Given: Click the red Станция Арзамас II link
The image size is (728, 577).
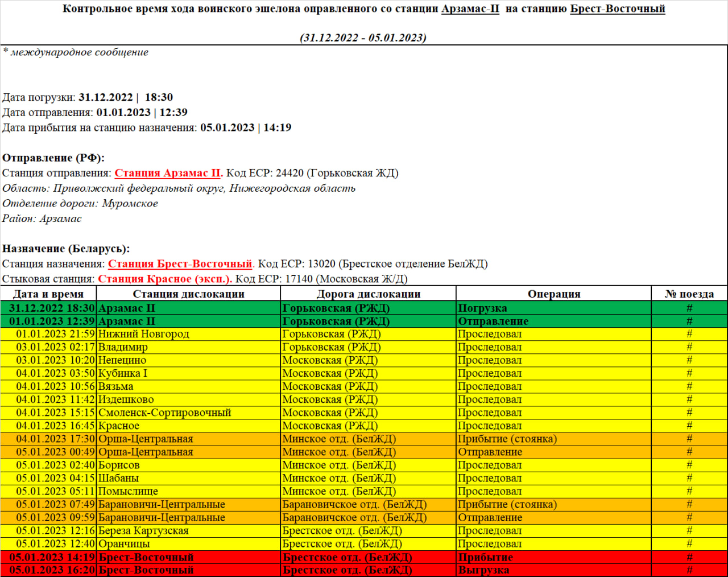Looking at the screenshot, I should pyautogui.click(x=167, y=173).
